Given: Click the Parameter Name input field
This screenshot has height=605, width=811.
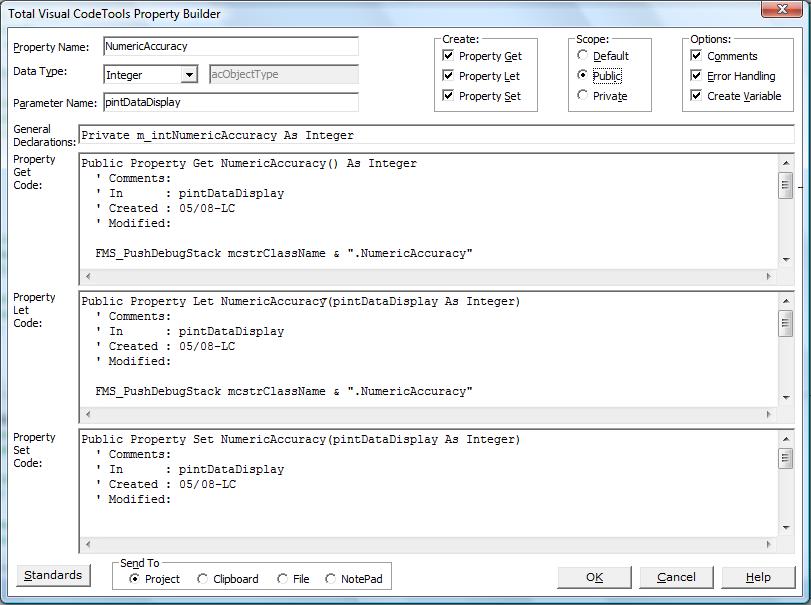Looking at the screenshot, I should tap(231, 102).
